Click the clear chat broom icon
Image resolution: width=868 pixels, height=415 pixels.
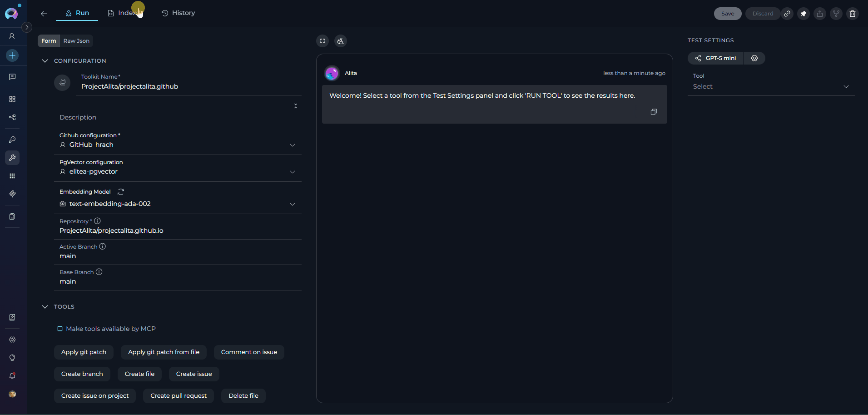tap(341, 41)
